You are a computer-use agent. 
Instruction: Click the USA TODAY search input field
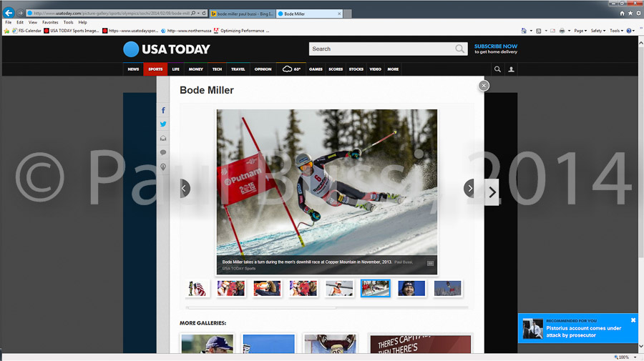click(x=381, y=49)
